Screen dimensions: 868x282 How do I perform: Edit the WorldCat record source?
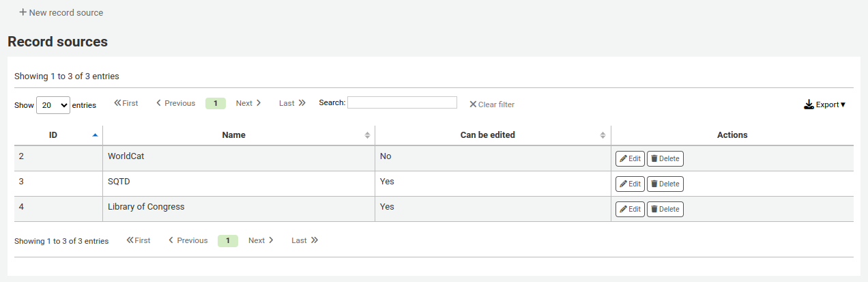[630, 158]
